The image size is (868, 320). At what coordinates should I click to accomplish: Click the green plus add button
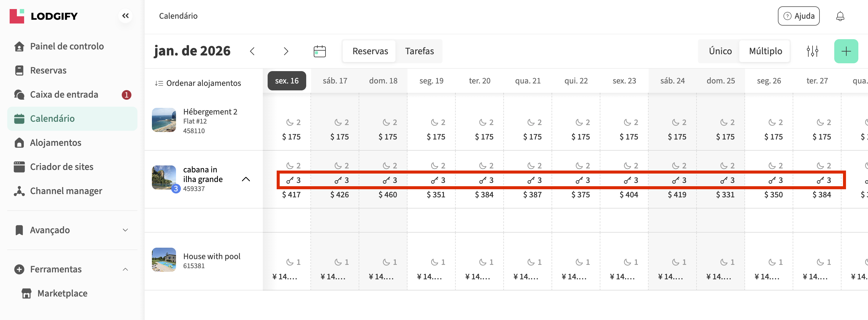tap(846, 51)
